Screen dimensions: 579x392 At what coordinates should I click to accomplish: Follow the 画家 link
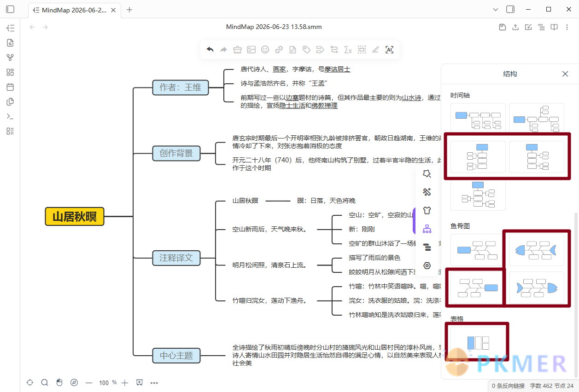[x=279, y=69]
